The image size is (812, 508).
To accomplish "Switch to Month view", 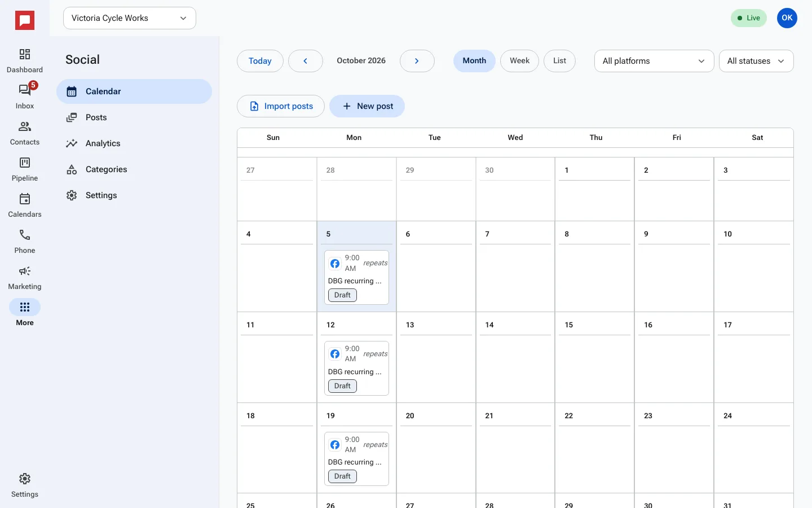I will pos(474,61).
